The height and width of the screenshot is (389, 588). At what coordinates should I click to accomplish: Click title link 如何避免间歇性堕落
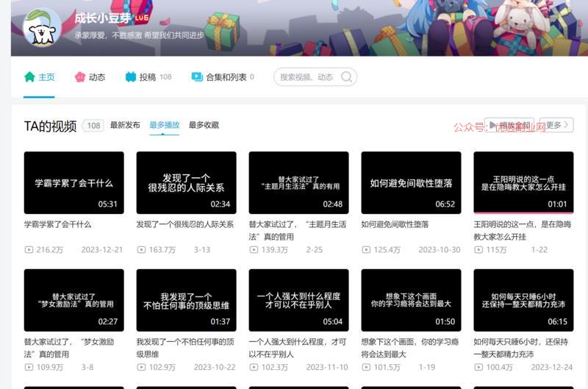click(395, 224)
